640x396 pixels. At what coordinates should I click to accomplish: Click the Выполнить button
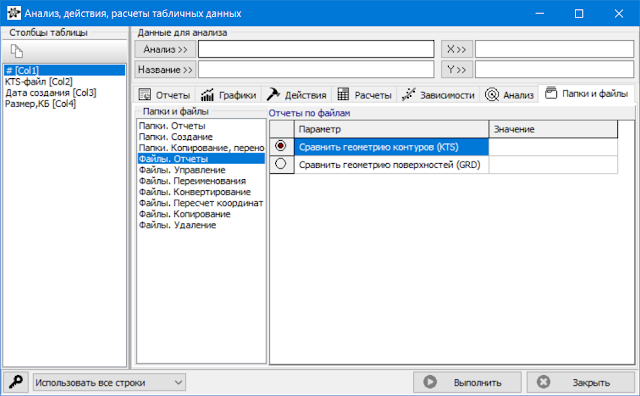(x=467, y=382)
